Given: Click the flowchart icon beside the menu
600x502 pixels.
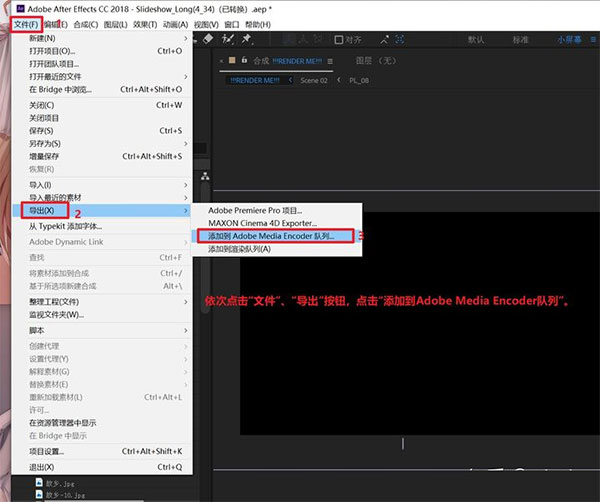Looking at the screenshot, I should 207,179.
